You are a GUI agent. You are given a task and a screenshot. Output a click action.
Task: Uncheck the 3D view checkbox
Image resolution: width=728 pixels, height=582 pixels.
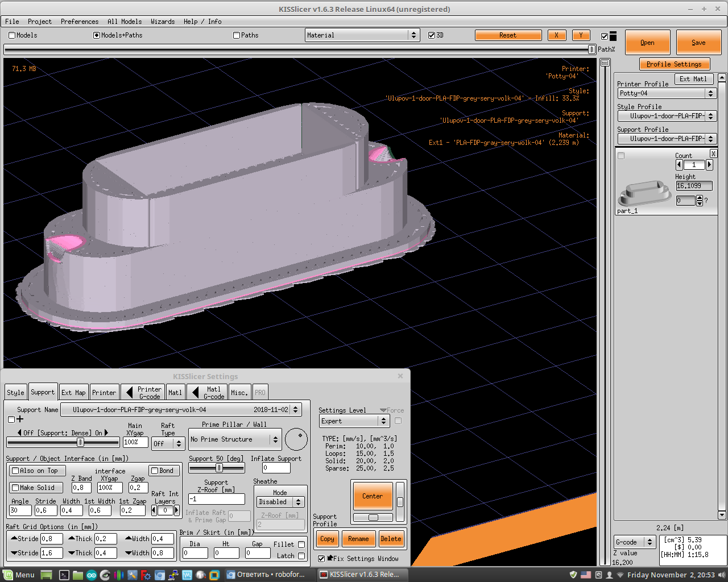(x=432, y=35)
